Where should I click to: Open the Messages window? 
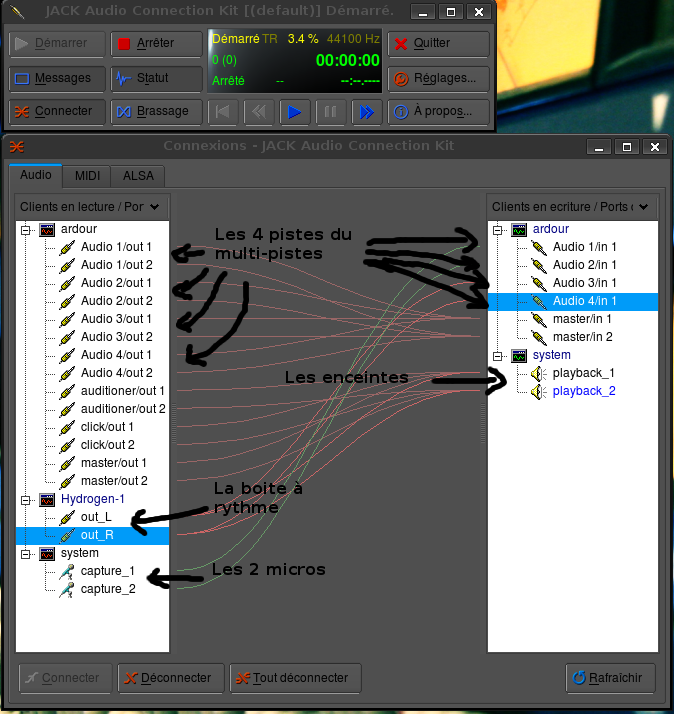tap(57, 79)
